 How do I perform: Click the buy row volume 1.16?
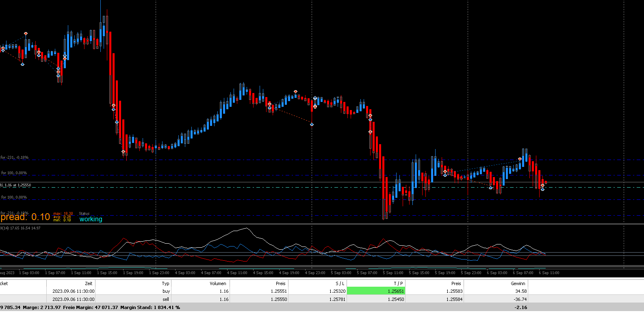click(224, 291)
